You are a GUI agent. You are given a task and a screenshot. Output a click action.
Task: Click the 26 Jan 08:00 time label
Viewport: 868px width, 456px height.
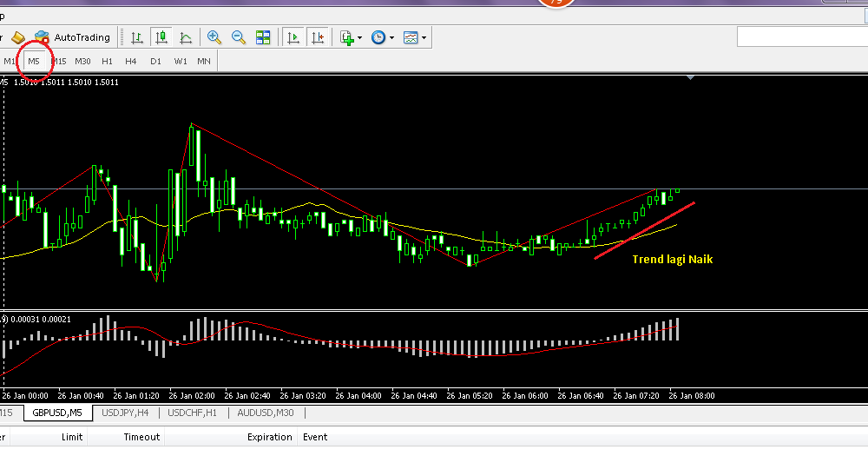[x=692, y=395]
